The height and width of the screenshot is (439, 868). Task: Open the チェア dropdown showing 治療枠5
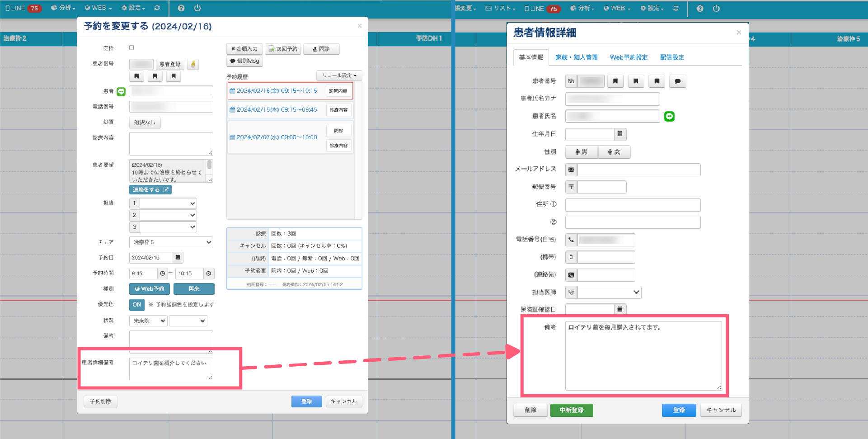coord(171,242)
